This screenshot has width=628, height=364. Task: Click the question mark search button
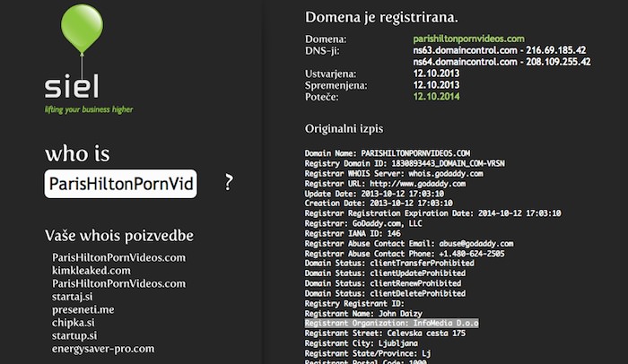point(228,183)
